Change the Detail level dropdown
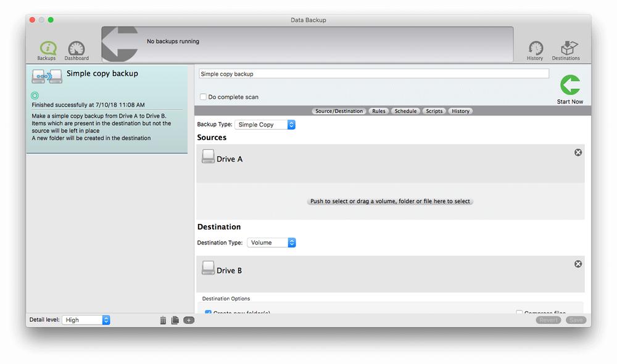 click(x=85, y=320)
